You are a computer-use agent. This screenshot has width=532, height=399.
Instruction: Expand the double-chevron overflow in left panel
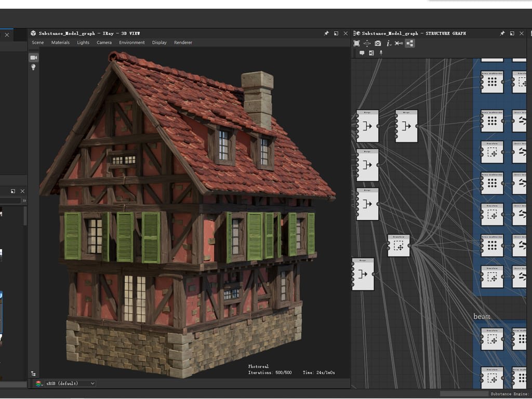point(24,201)
